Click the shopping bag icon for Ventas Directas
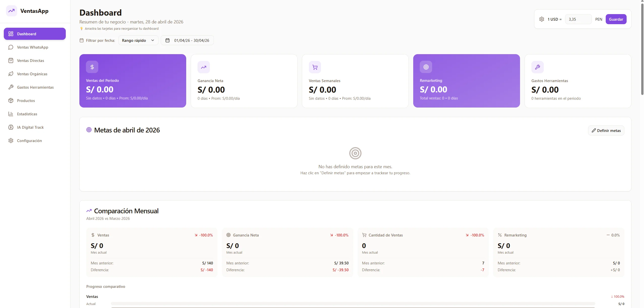Screen dimensions: 644x308 [11, 60]
